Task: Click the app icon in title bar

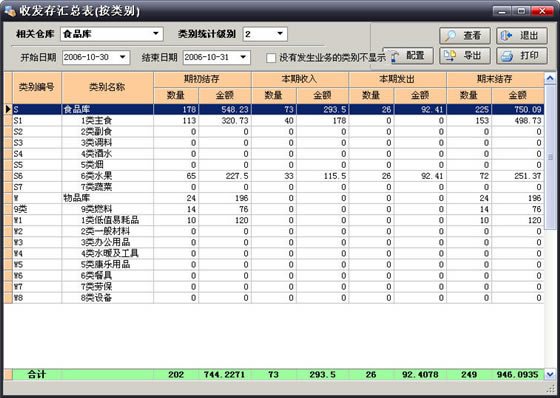Action: coord(10,11)
